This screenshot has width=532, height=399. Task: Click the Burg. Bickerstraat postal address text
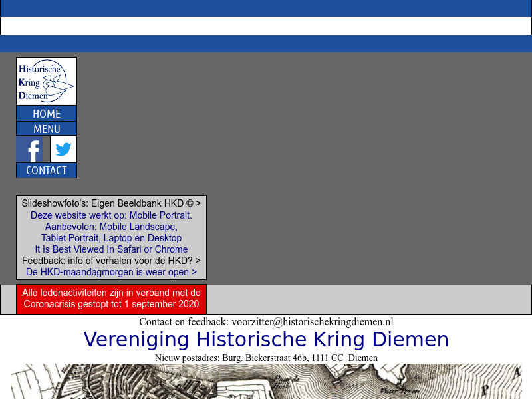(266, 358)
